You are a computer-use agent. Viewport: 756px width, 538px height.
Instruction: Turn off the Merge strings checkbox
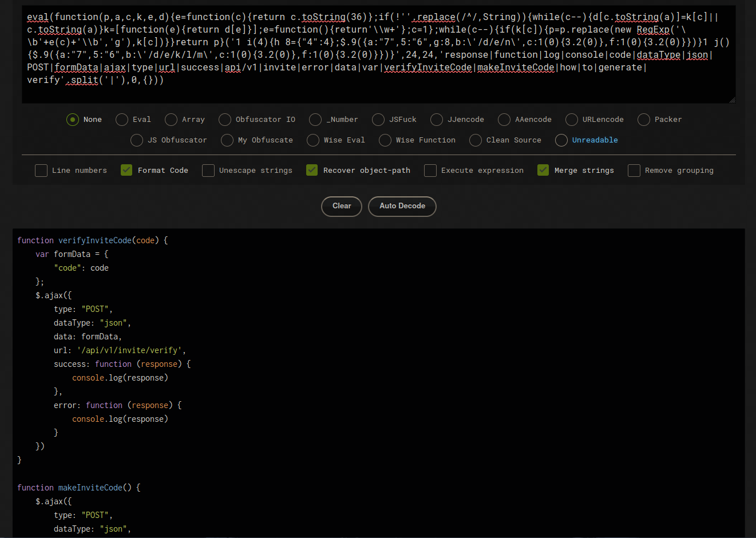pyautogui.click(x=544, y=171)
